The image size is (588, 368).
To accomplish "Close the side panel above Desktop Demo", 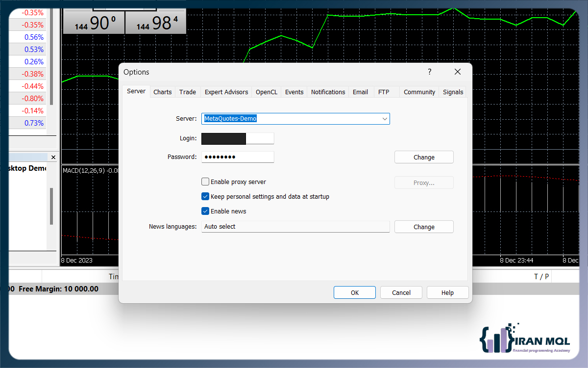I will click(x=53, y=158).
